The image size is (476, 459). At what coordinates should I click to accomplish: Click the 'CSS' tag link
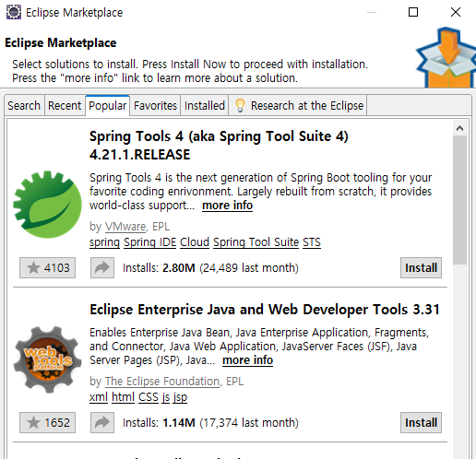149,397
